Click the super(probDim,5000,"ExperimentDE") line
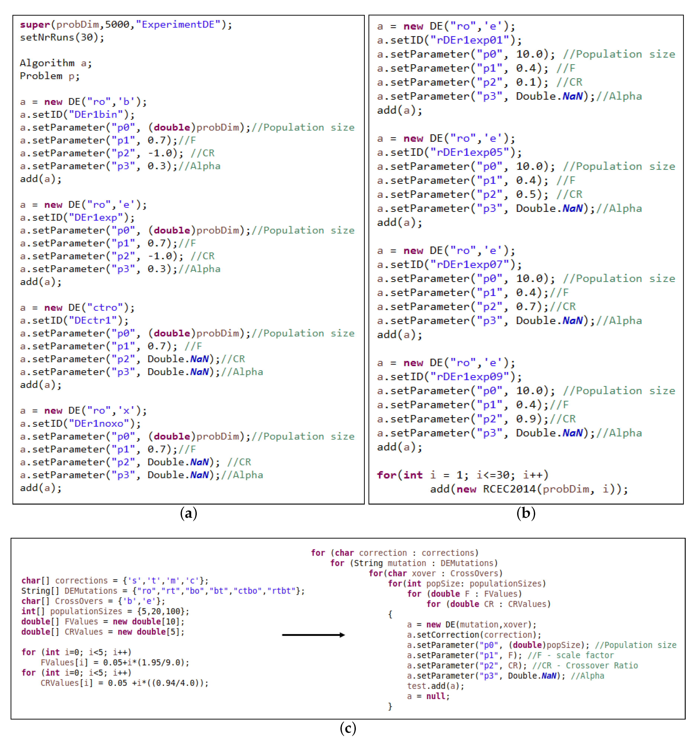The width and height of the screenshot is (700, 745). point(126,25)
